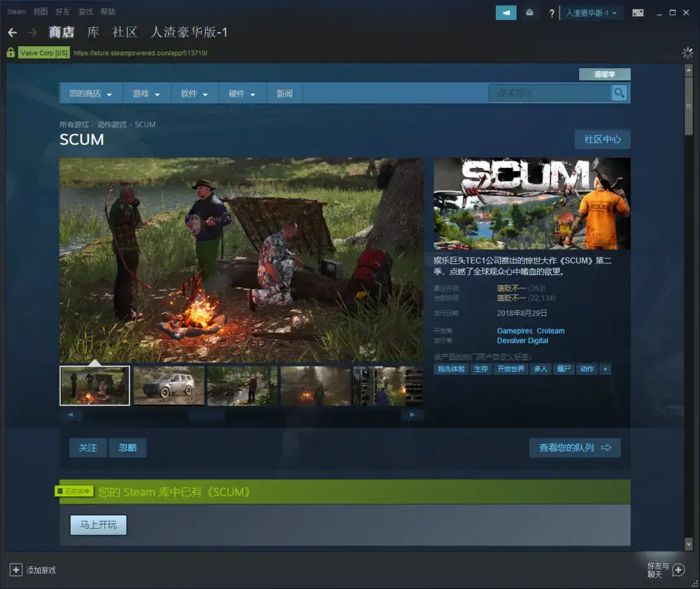Click the 马上开玩 button

pos(99,525)
